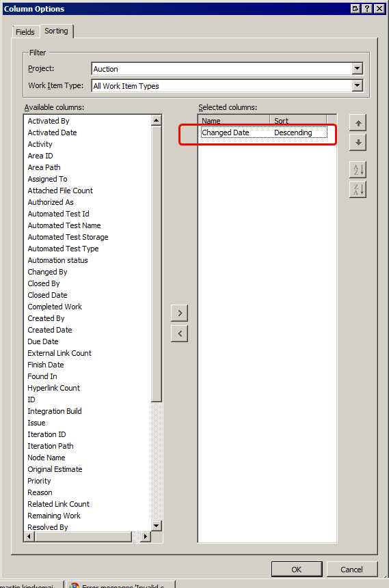Click the help question mark title icon

pos(367,9)
